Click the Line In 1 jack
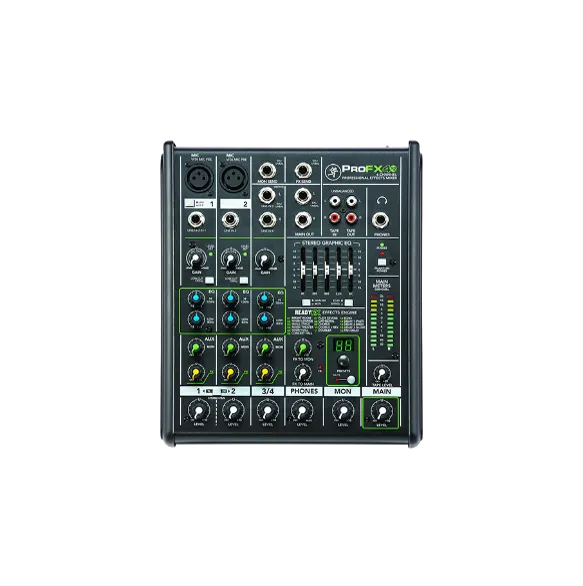 (195, 220)
